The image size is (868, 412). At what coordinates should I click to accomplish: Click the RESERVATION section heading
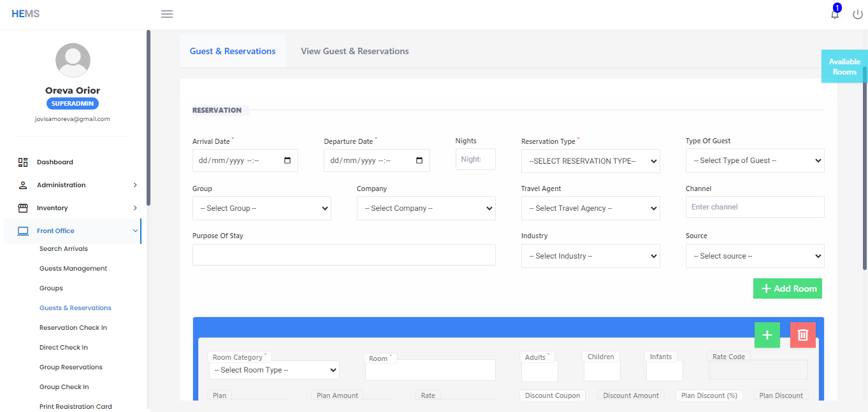(x=217, y=110)
